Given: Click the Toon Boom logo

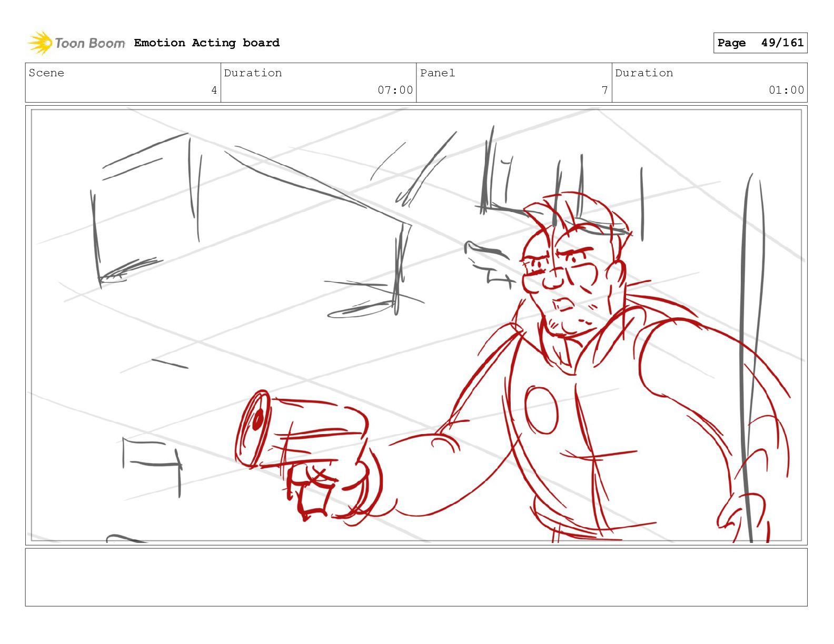Looking at the screenshot, I should click(x=76, y=43).
